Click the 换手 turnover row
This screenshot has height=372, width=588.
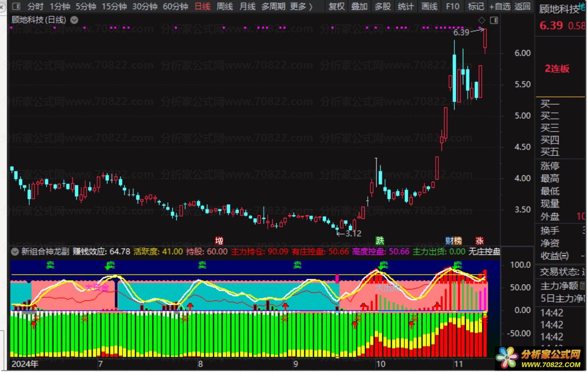point(562,231)
